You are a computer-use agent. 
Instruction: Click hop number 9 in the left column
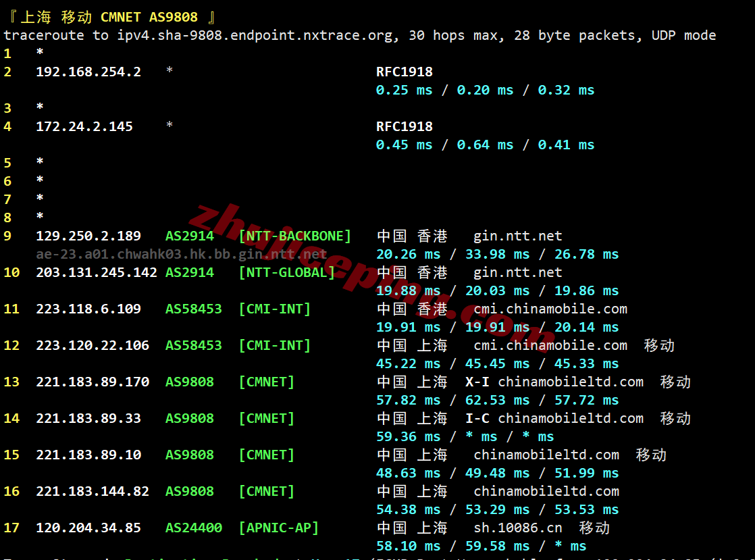[7, 236]
